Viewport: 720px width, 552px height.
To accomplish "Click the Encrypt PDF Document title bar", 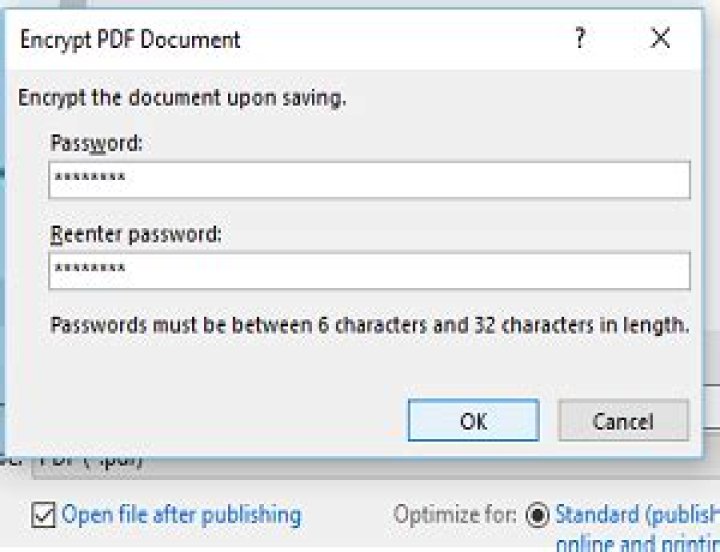I will [x=300, y=40].
